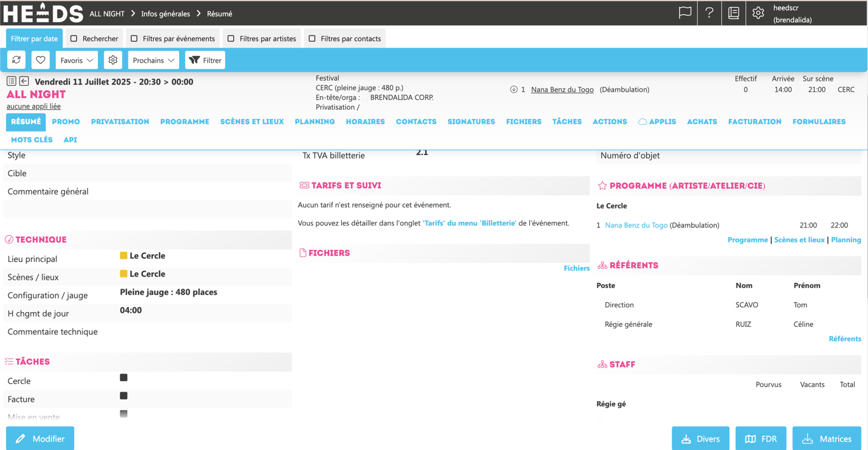This screenshot has height=450, width=868.
Task: Toggle Filtres par artistes checkbox
Action: click(x=231, y=39)
